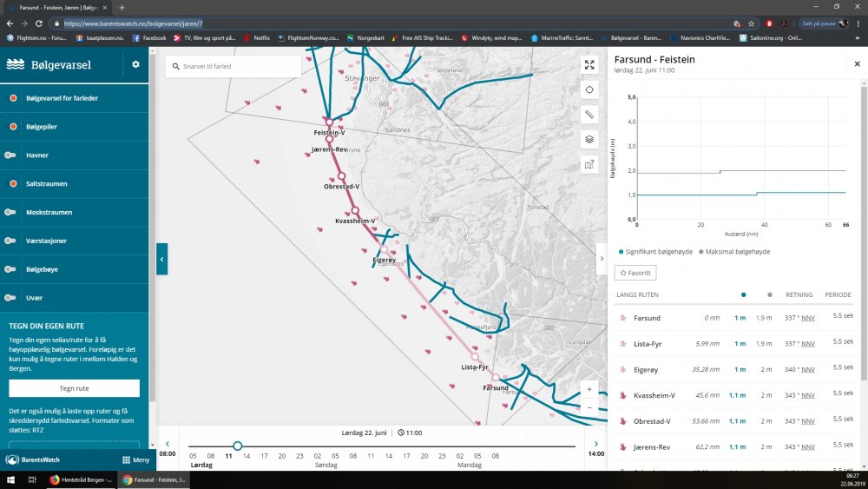Enable the Moskstraumen toggle
Viewport: 868px width, 489px height.
point(10,212)
